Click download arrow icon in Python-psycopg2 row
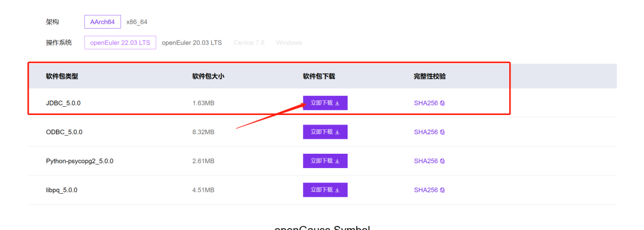The width and height of the screenshot is (644, 230). [337, 161]
